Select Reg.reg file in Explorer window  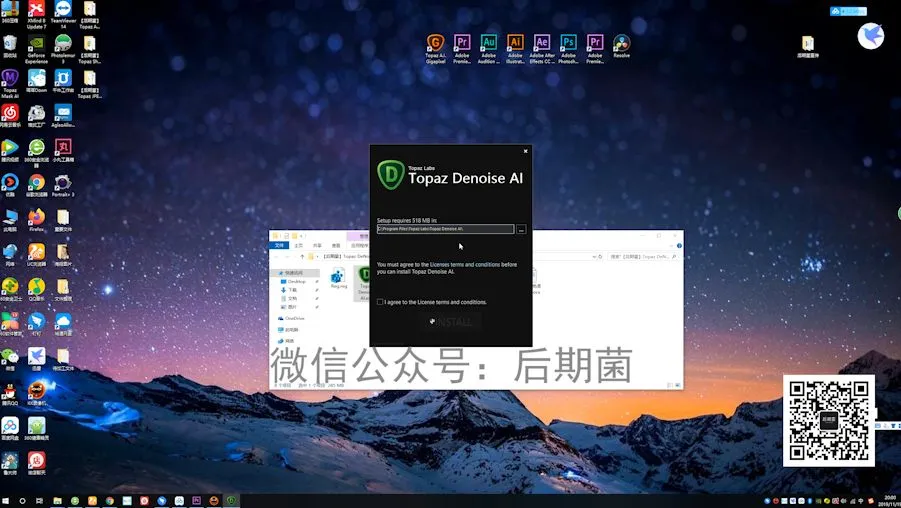(x=338, y=278)
